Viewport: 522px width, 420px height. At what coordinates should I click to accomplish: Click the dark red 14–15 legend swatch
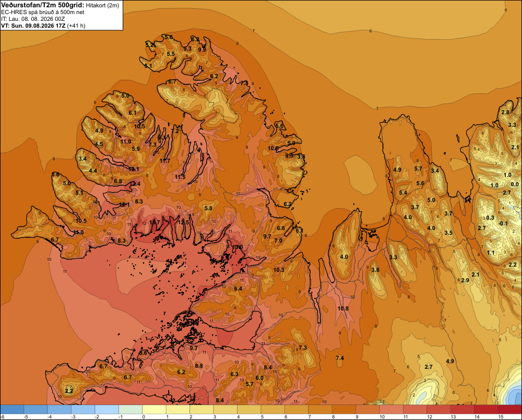pos(485,410)
